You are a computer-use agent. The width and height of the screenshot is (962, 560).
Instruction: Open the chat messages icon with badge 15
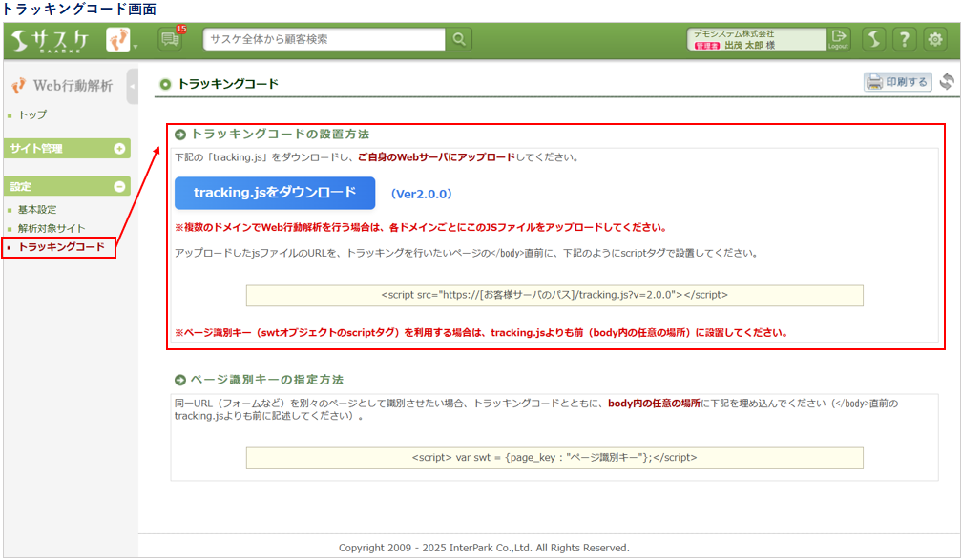click(170, 40)
